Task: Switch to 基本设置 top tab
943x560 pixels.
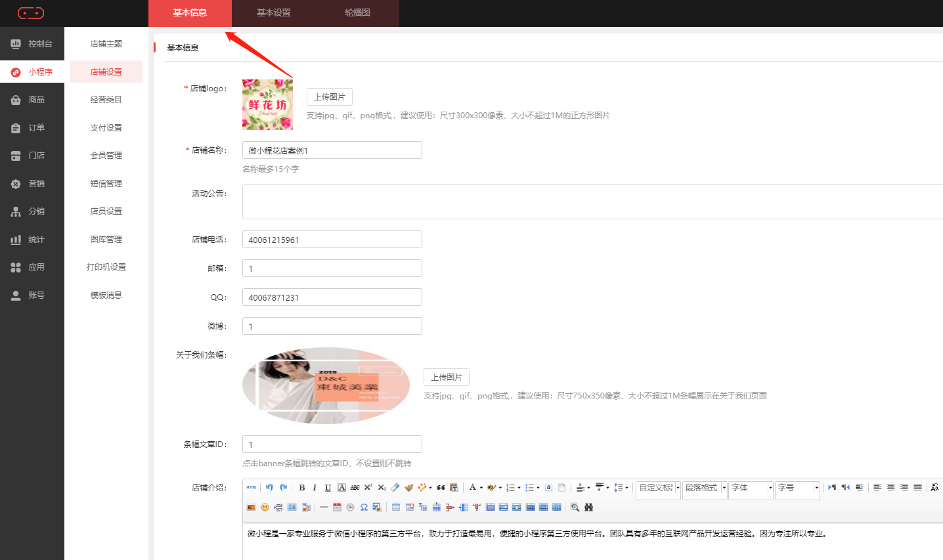Action: tap(274, 13)
